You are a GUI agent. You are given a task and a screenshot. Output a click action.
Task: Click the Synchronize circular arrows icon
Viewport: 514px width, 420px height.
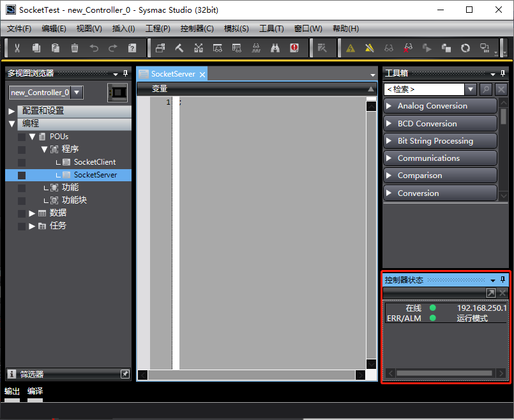[x=465, y=49]
